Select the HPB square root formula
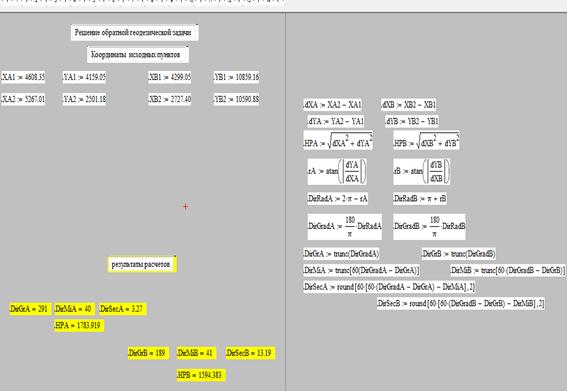 pos(426,140)
